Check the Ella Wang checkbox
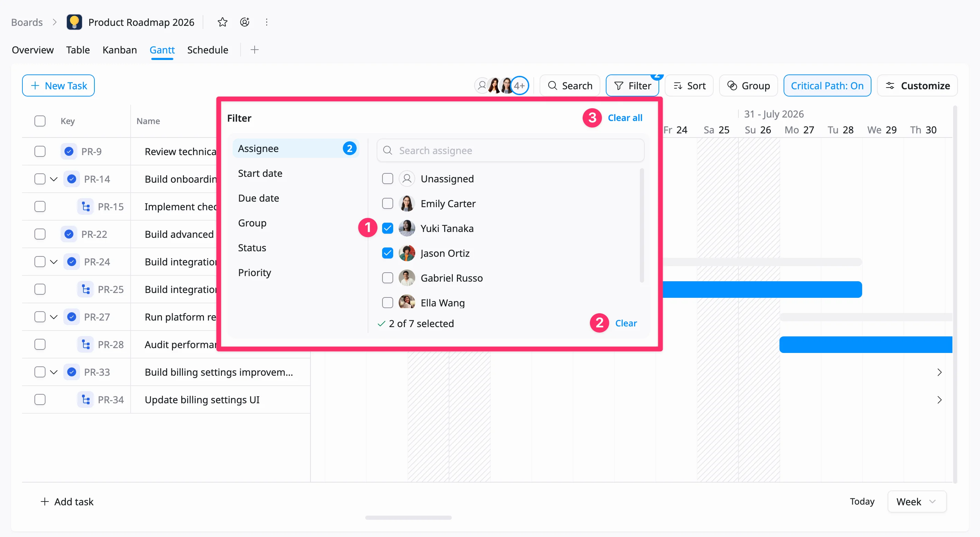 387,303
